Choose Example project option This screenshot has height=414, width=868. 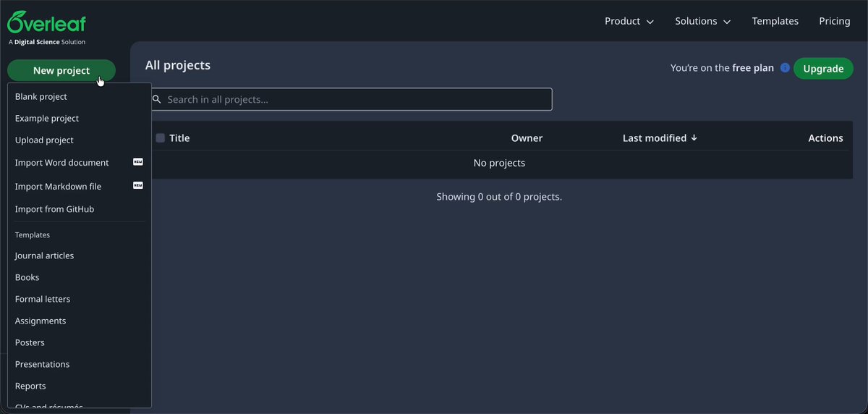[x=47, y=118]
